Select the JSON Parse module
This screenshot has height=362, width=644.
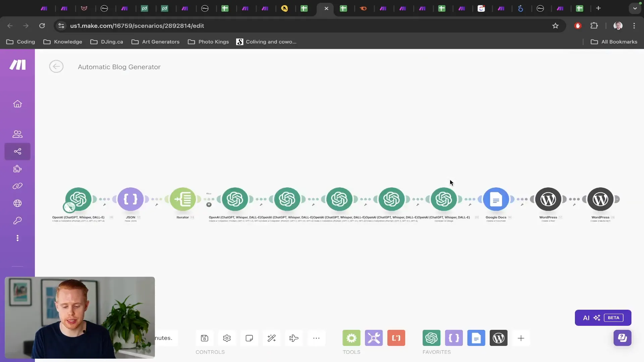(x=130, y=199)
